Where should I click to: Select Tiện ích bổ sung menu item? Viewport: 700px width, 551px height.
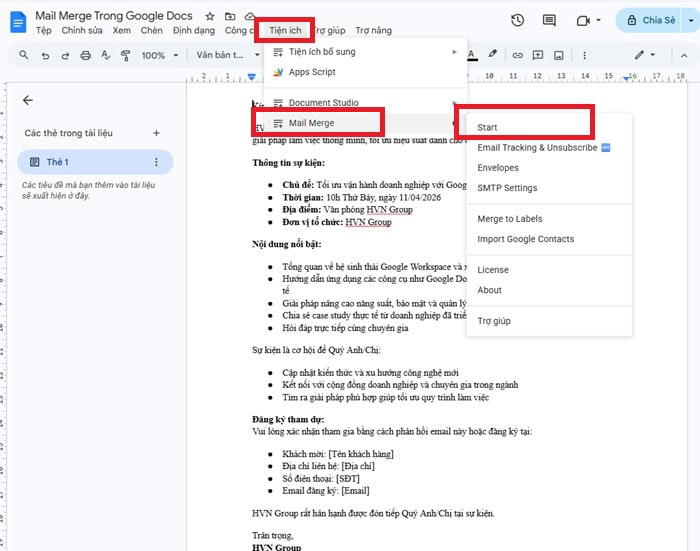point(366,52)
